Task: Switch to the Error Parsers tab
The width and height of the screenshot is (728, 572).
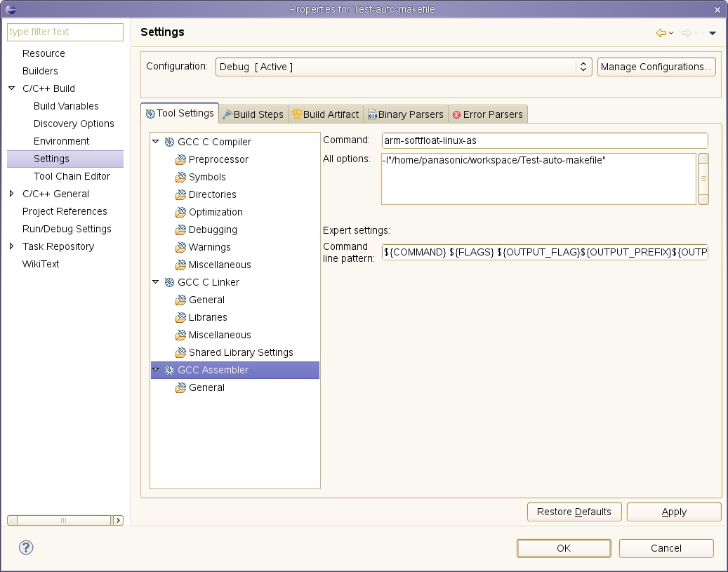Action: pos(488,114)
